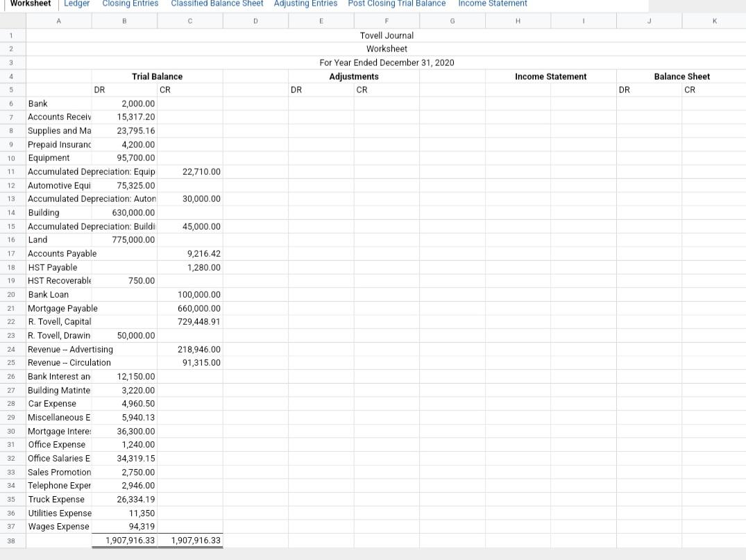The height and width of the screenshot is (560, 746).
Task: Select the Drawings value 50,000.00
Action: [125, 336]
